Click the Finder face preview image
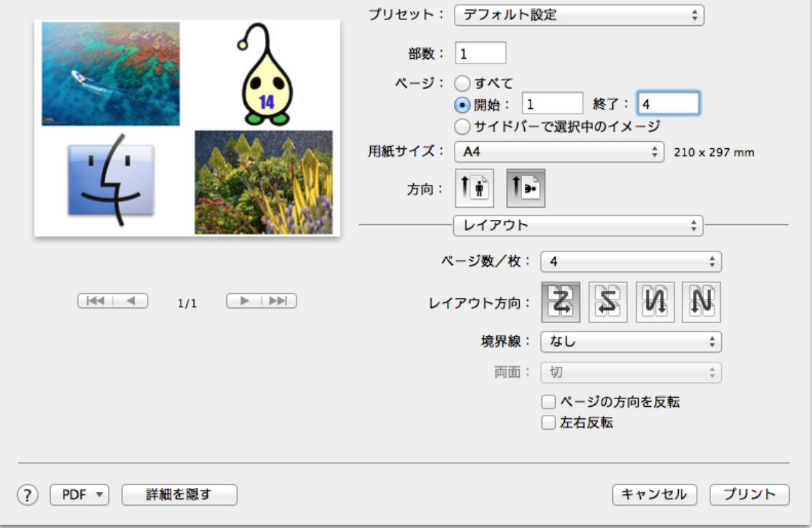The image size is (812, 528). pos(111,181)
